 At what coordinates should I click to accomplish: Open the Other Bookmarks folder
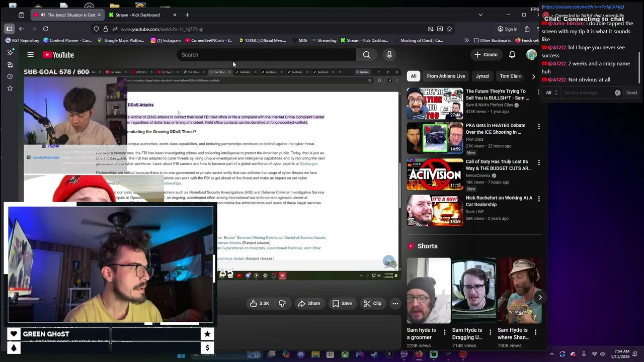(492, 40)
